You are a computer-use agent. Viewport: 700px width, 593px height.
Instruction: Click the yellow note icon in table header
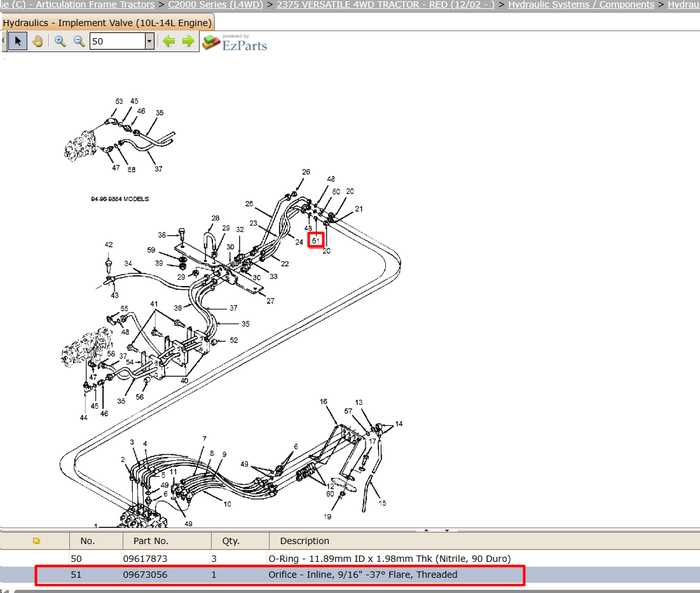click(x=37, y=541)
